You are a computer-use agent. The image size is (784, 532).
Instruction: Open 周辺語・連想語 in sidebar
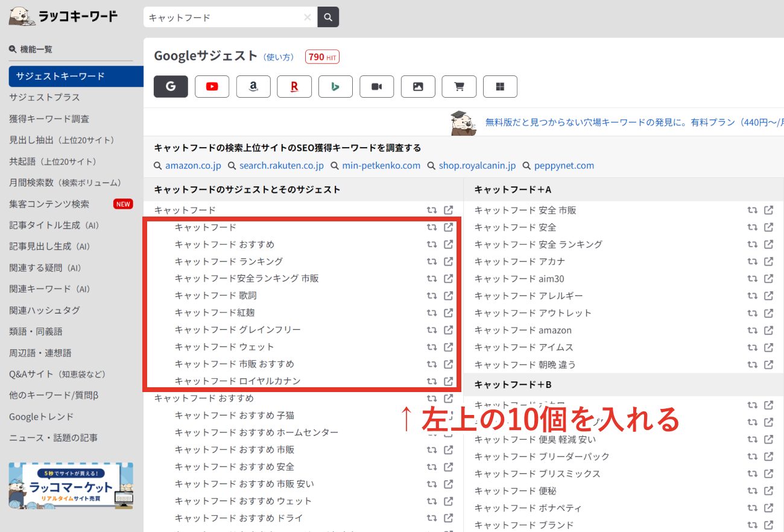[40, 353]
